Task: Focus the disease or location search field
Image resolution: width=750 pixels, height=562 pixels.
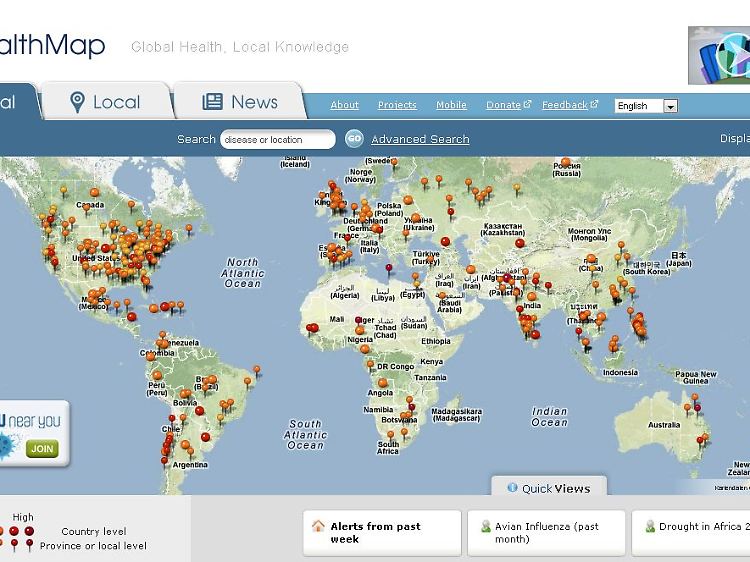Action: coord(278,140)
